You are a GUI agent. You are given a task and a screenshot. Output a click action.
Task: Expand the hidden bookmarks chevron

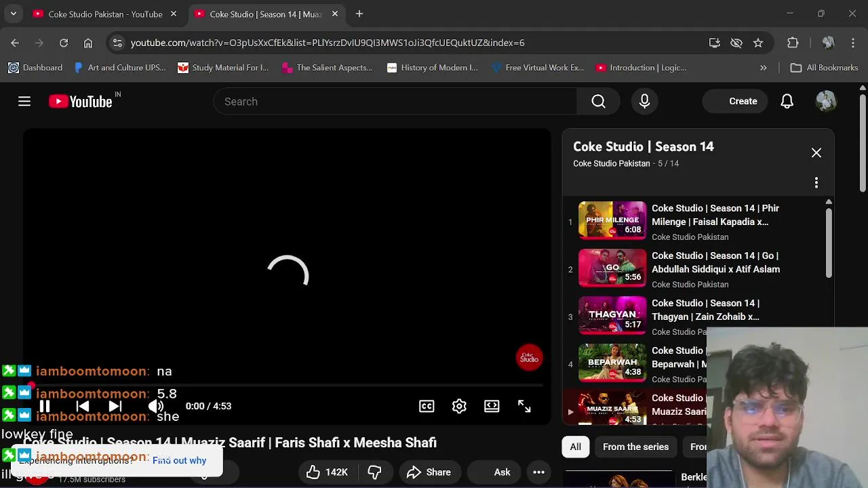pyautogui.click(x=764, y=68)
